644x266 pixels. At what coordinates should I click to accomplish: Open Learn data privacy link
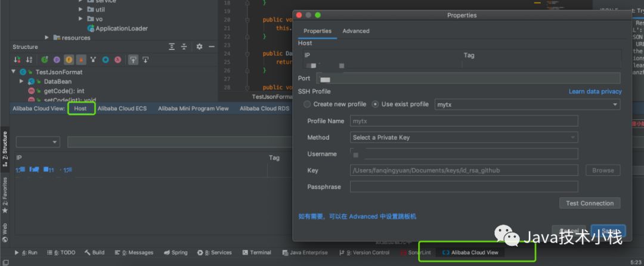[x=595, y=91]
